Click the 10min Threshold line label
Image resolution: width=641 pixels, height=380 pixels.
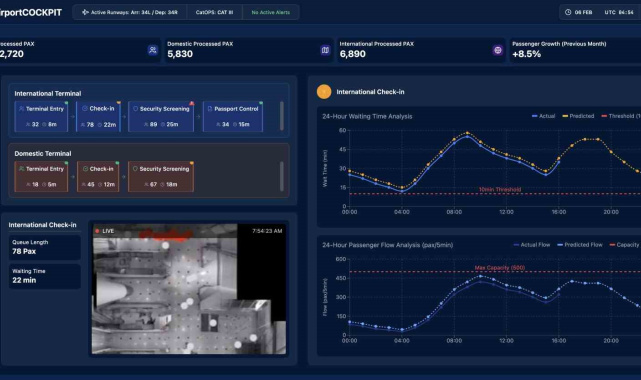tap(500, 190)
